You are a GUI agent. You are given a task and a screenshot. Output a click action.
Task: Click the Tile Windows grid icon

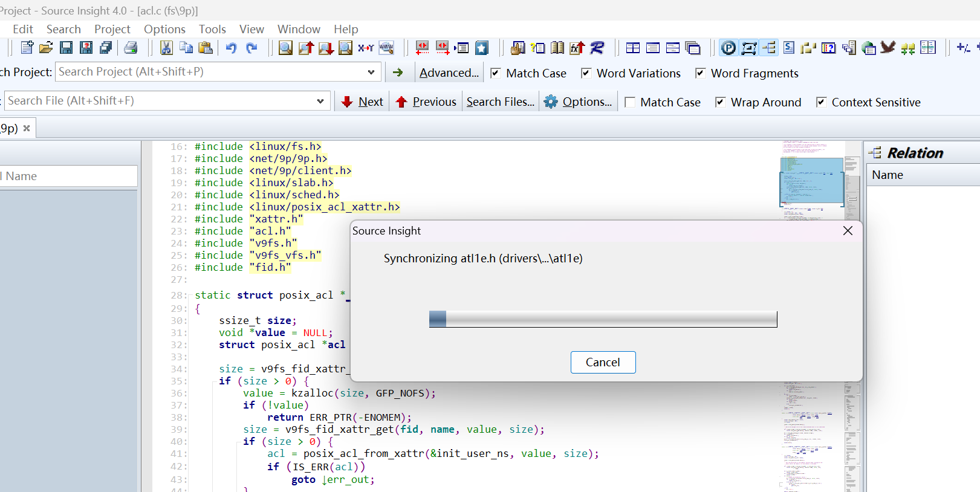(633, 48)
